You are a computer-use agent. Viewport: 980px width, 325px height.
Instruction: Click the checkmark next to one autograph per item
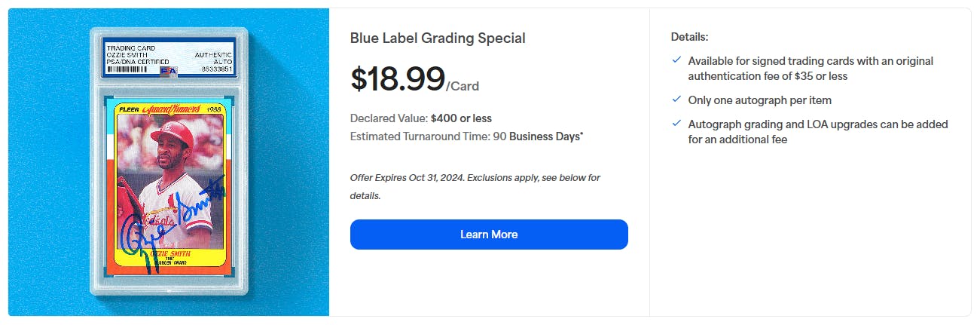pyautogui.click(x=676, y=100)
